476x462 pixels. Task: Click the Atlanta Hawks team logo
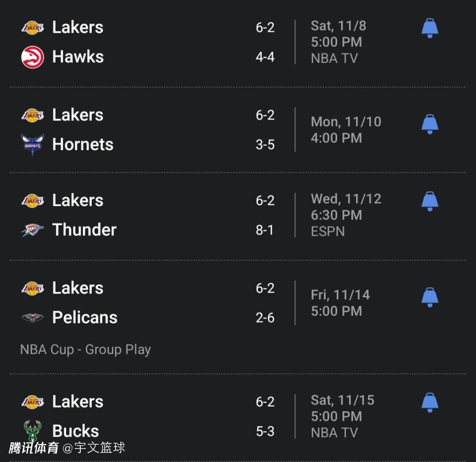[33, 57]
